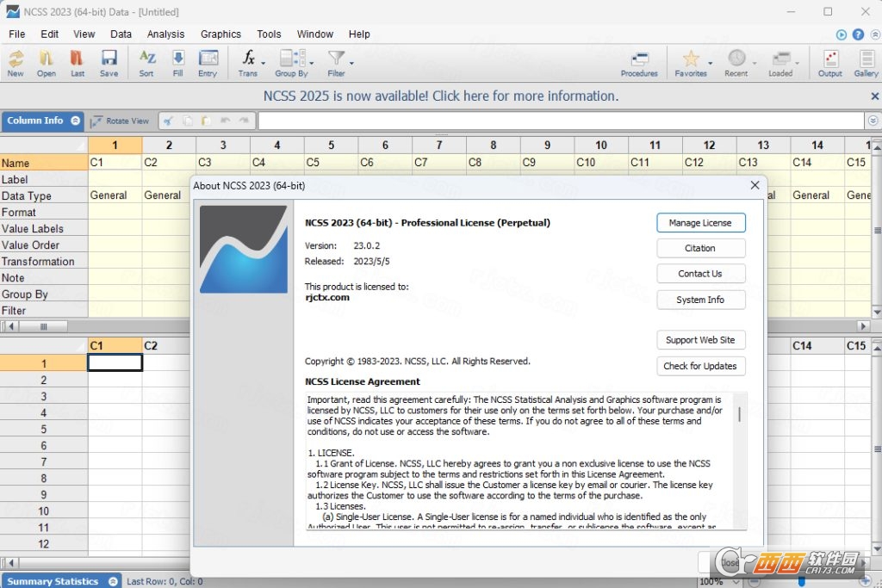This screenshot has width=882, height=588.
Task: Collapse the toolbar ribbon chevron
Action: click(x=875, y=34)
